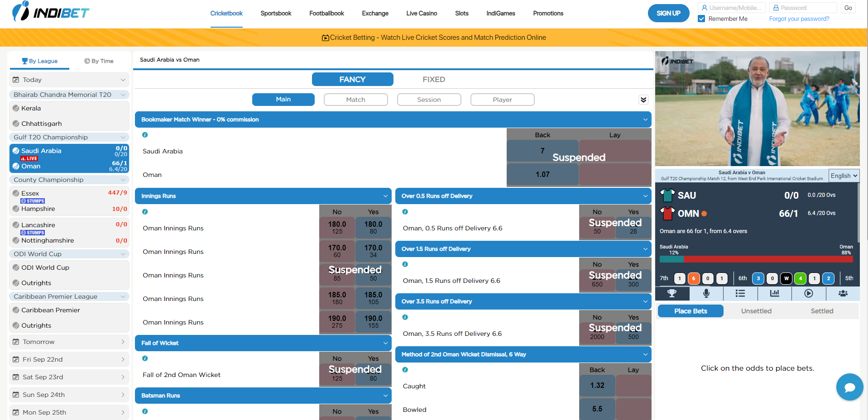Click the Indibet logo
868x420 pixels.
point(51,12)
